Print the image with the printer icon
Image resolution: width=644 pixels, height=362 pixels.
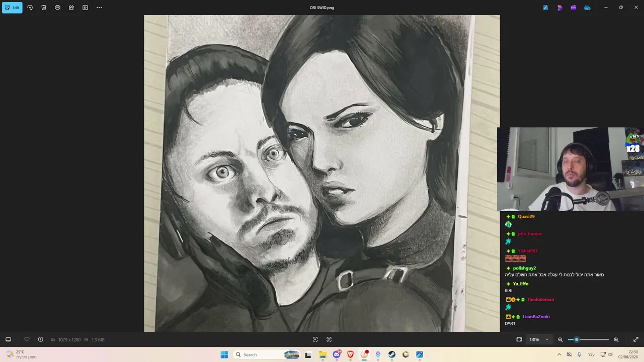tap(57, 8)
